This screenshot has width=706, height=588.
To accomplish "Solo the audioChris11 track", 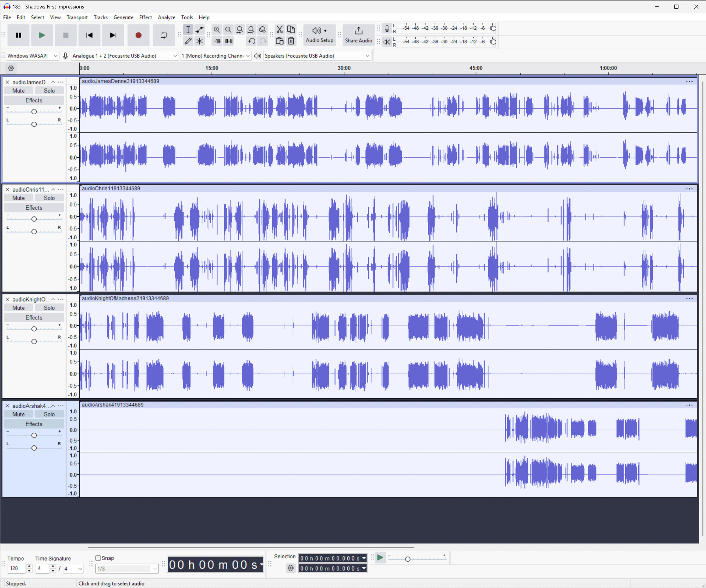I will point(49,198).
